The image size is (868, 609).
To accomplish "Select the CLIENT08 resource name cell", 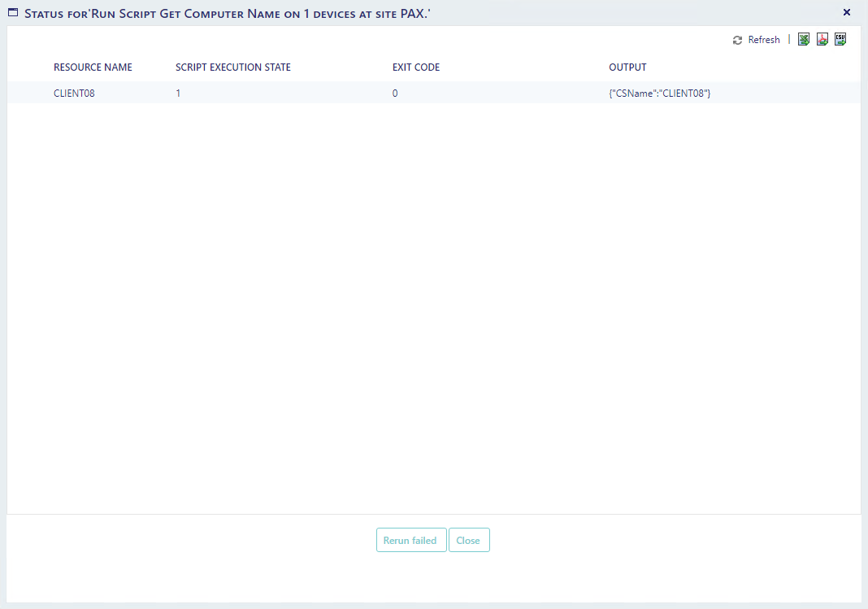I will [x=74, y=94].
